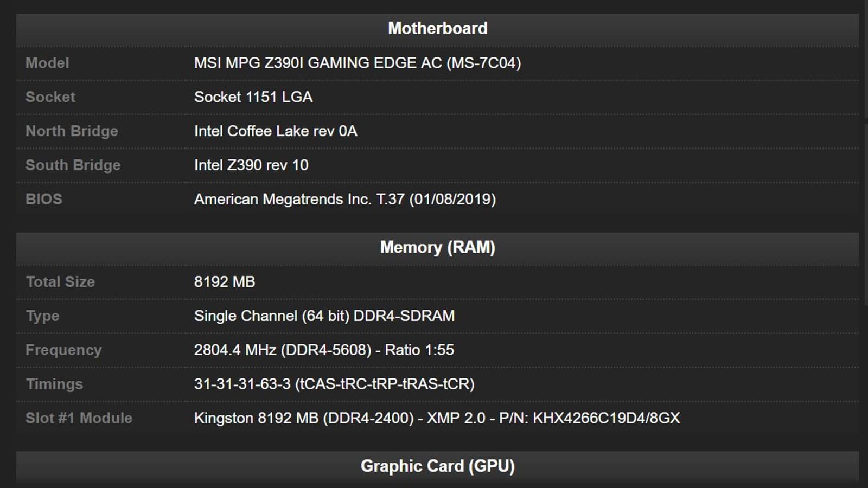Click the Single Channel DDR4-SDRAM type value

324,316
